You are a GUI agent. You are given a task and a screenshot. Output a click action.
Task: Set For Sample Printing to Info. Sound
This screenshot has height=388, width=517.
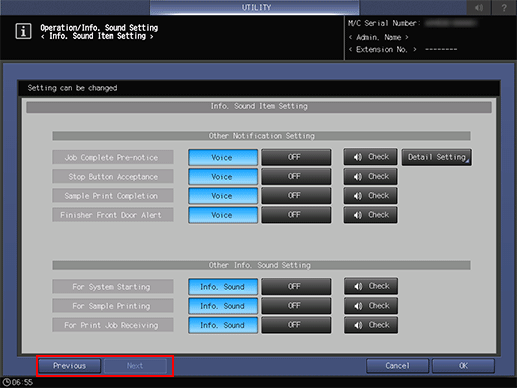(223, 306)
